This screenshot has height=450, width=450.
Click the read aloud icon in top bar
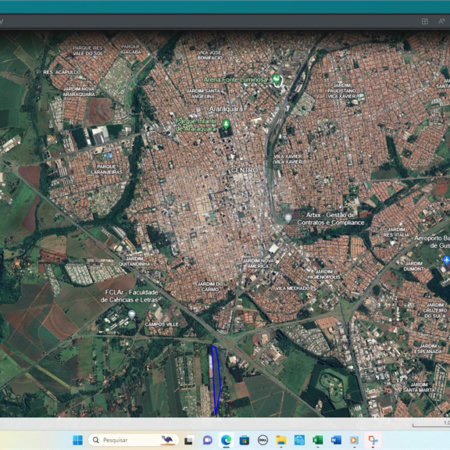(x=441, y=21)
